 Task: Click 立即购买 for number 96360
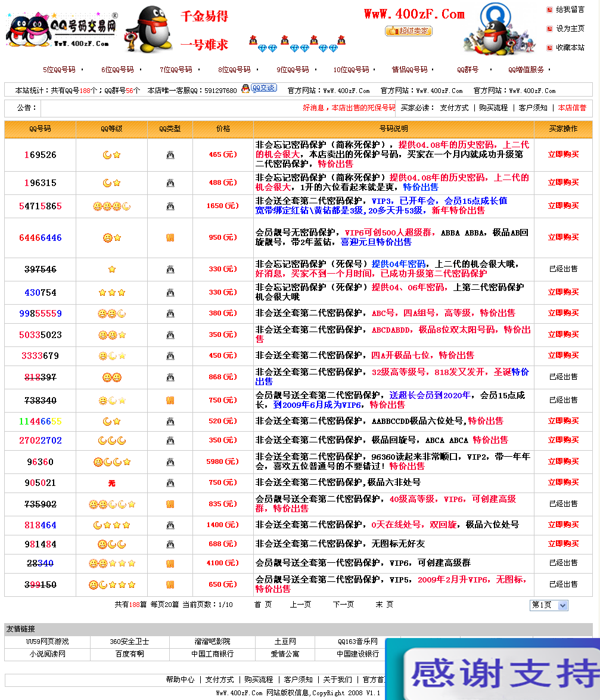point(564,461)
